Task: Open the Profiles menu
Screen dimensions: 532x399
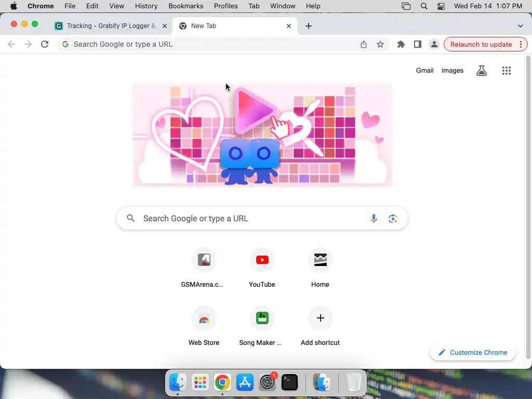Action: point(225,6)
